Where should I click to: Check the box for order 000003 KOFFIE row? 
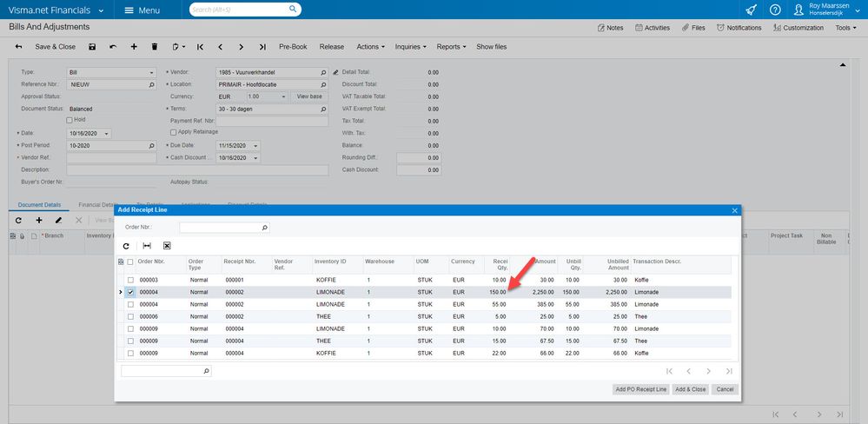130,280
